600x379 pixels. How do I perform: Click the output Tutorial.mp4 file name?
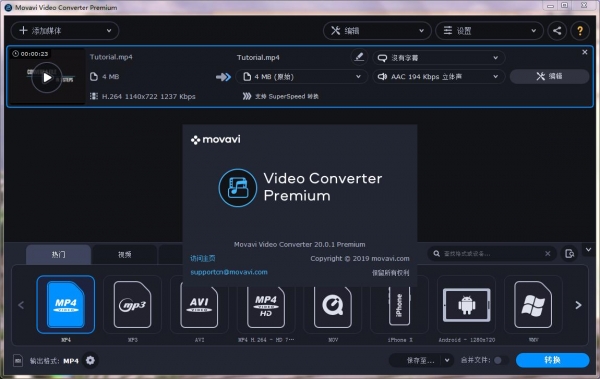click(258, 57)
